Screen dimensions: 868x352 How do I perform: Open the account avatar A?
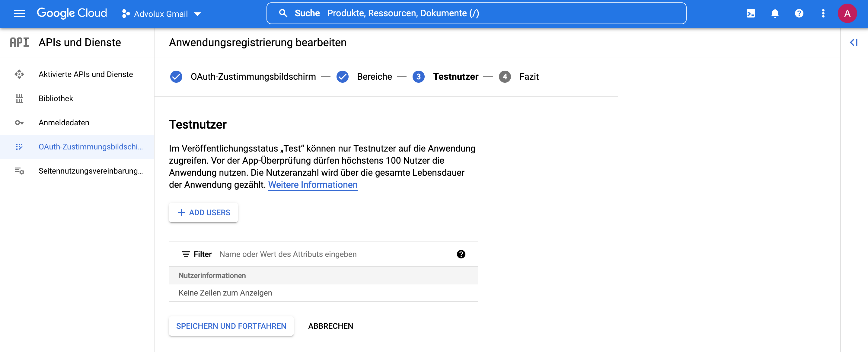[847, 14]
